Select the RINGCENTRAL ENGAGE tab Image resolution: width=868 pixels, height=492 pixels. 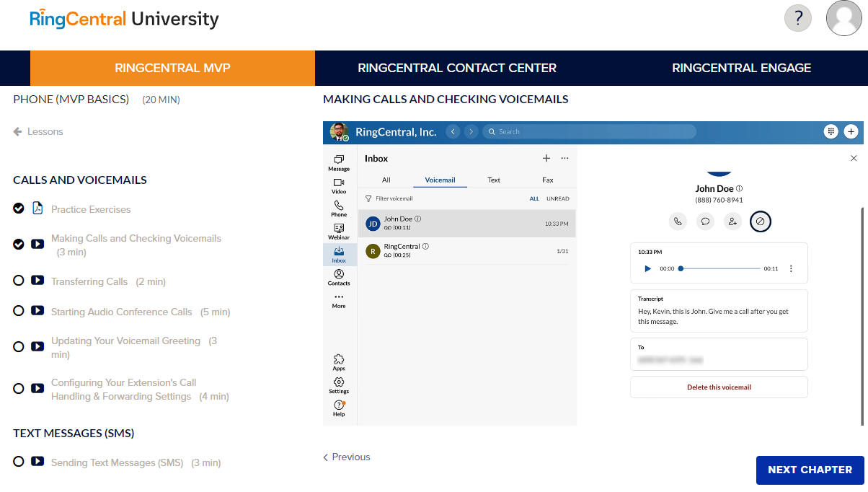pyautogui.click(x=741, y=68)
